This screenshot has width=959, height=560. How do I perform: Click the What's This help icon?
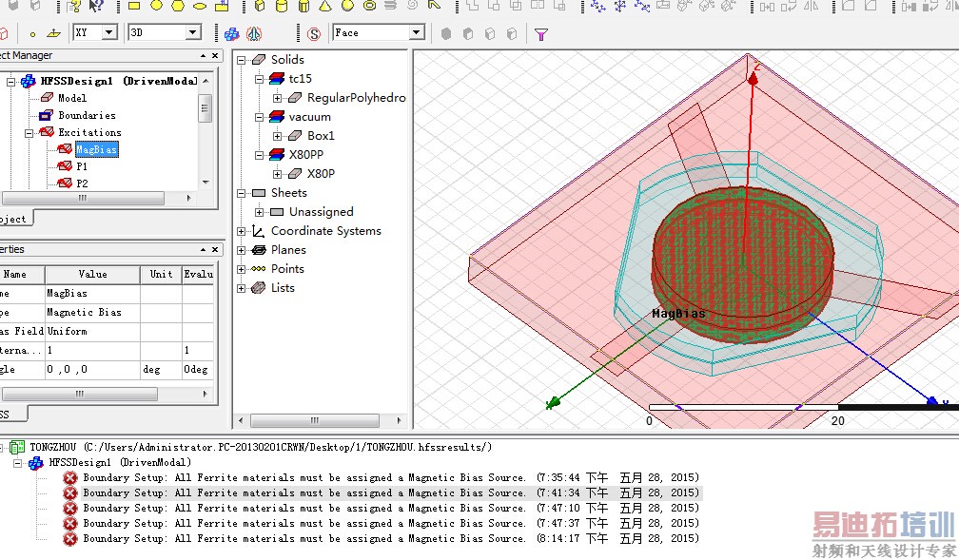96,6
